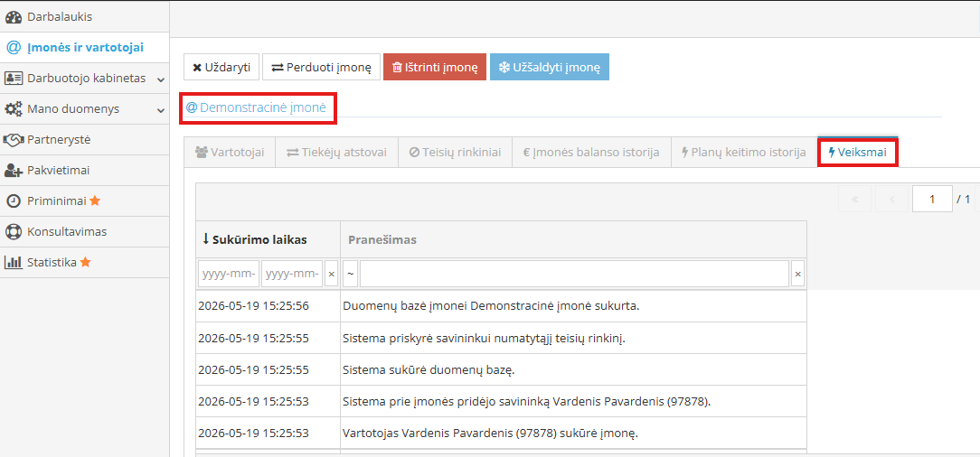Click the Perduoti įmonę button
The image size is (980, 457).
[321, 68]
